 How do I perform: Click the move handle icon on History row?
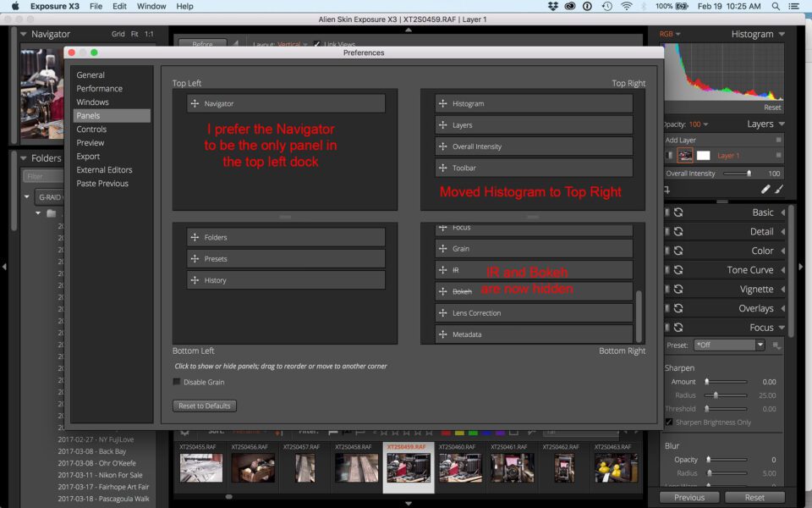(195, 280)
